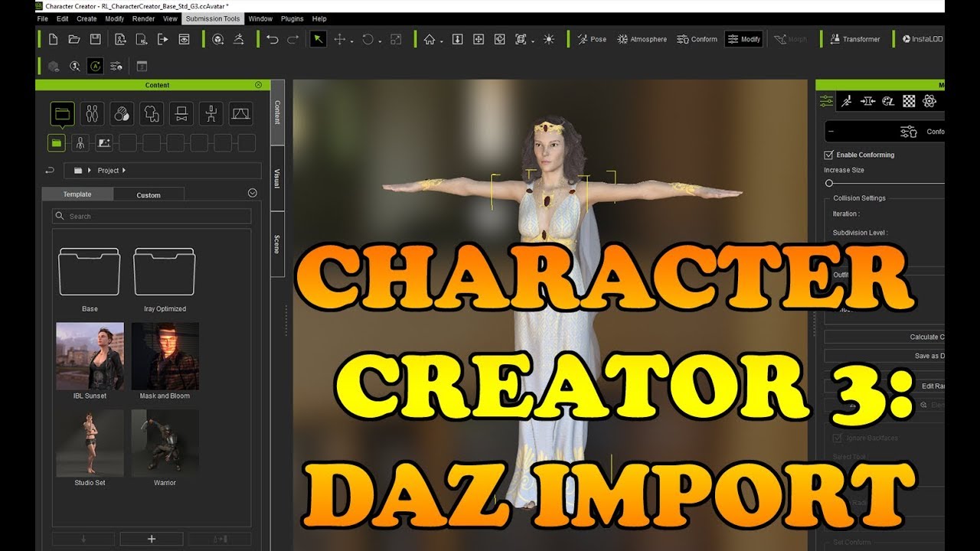Toggle the Conform toolbar button

[697, 39]
